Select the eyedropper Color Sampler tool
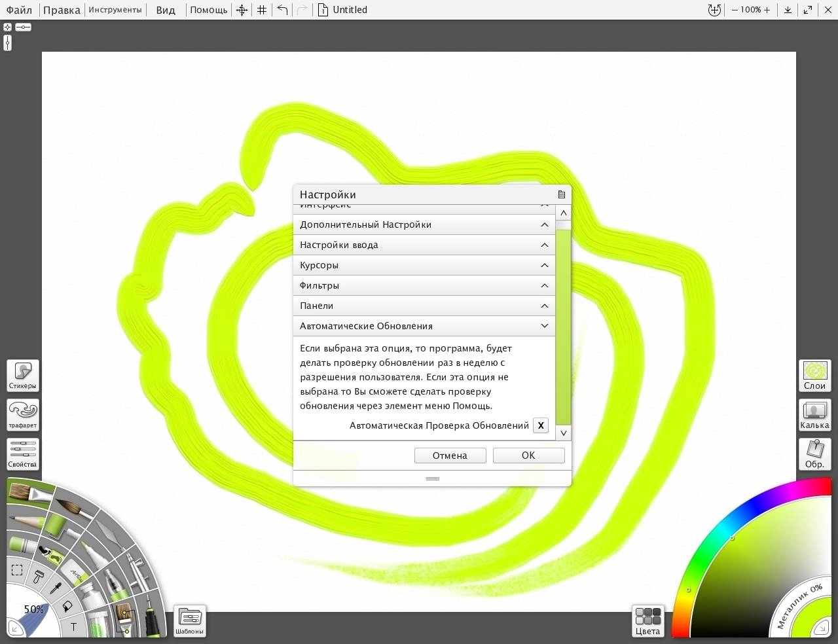This screenshot has width=838, height=644. tap(56, 588)
